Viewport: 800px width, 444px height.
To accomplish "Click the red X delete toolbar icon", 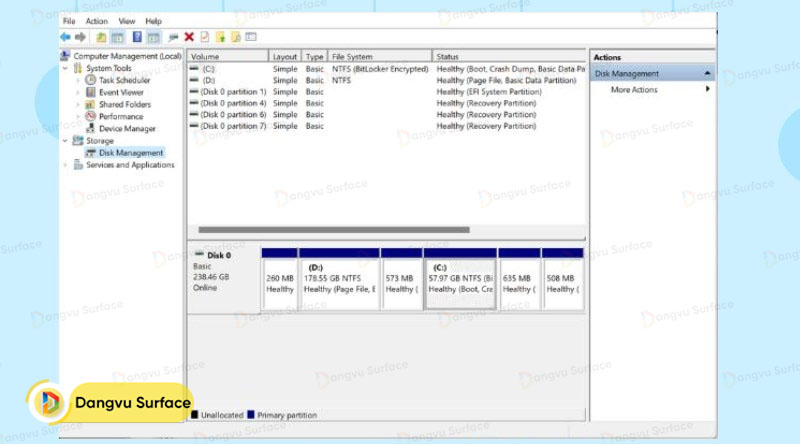I will 189,37.
